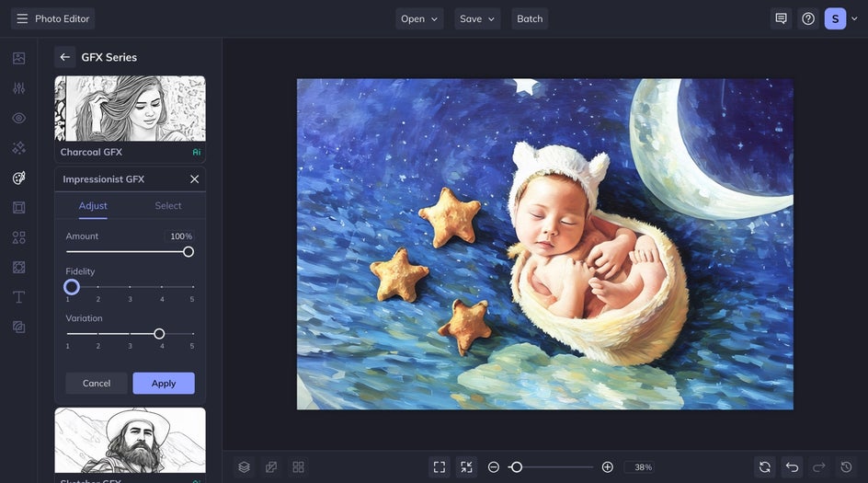Select the Sketcher GFX bearded man thumbnail
This screenshot has height=483, width=868.
(130, 441)
